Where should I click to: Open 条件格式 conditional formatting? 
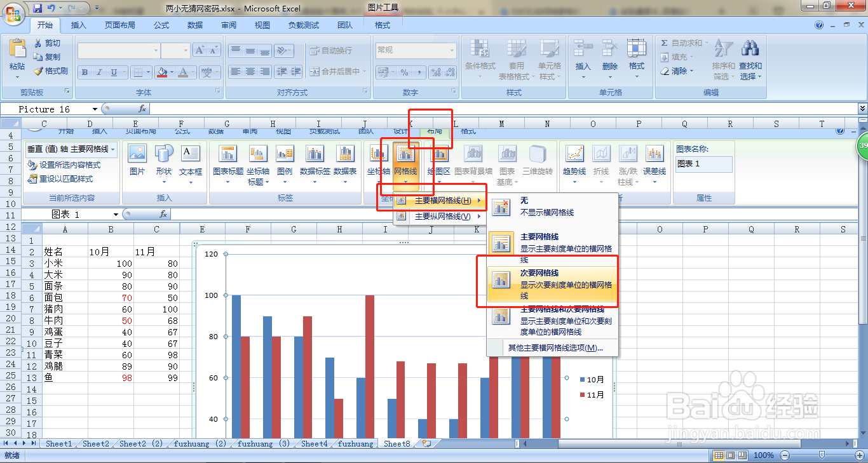click(480, 59)
